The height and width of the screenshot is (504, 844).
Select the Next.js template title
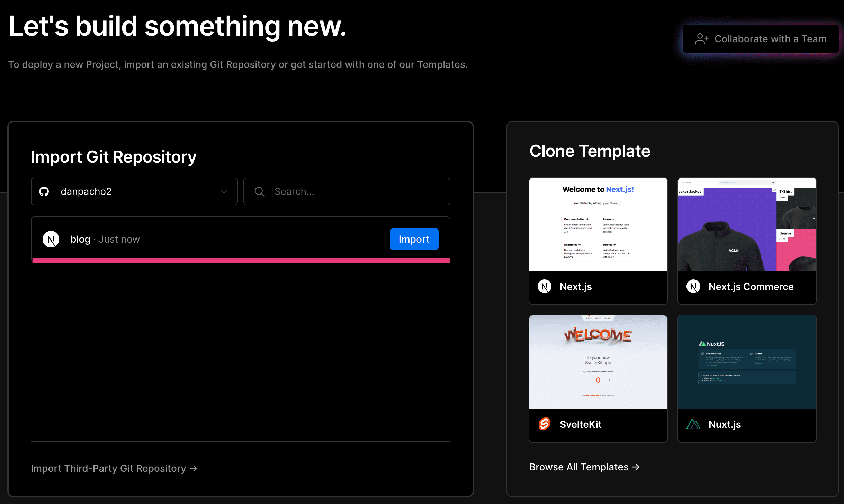[576, 287]
